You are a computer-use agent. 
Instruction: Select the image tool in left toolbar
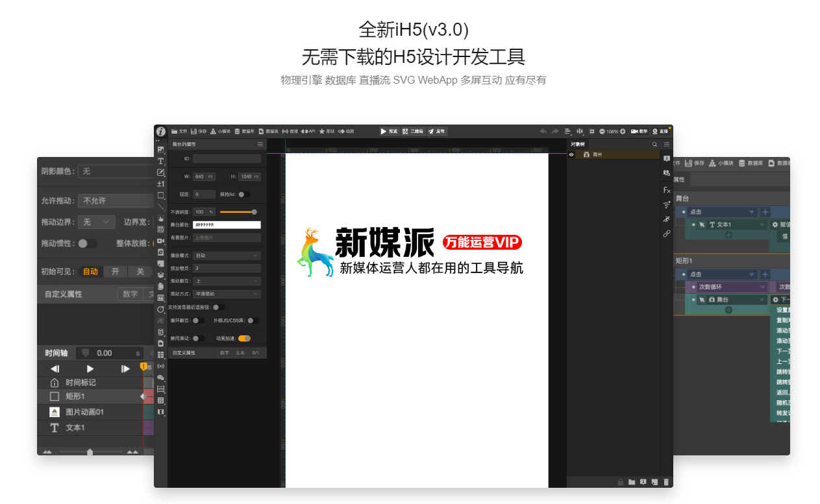pyautogui.click(x=161, y=150)
